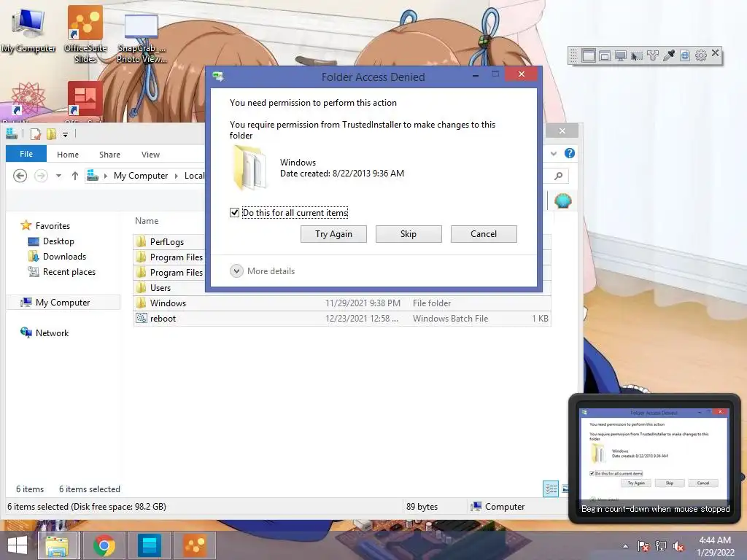Viewport: 747px width, 560px height.
Task: Click Properties icon in Explorer quick access toolbar
Action: 36,134
